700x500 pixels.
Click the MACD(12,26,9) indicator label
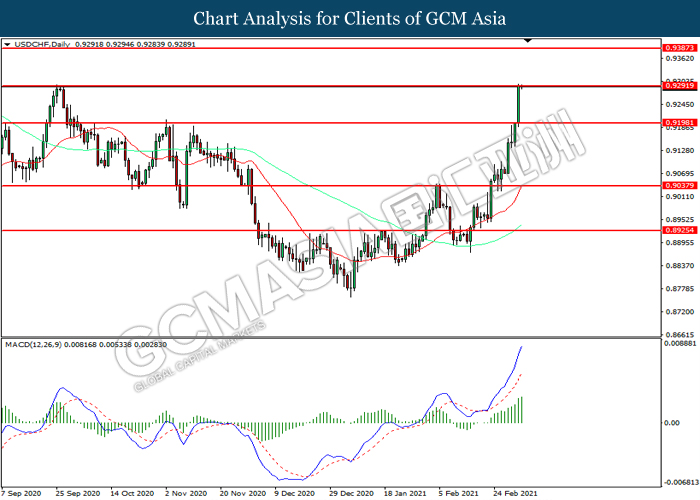[x=34, y=345]
